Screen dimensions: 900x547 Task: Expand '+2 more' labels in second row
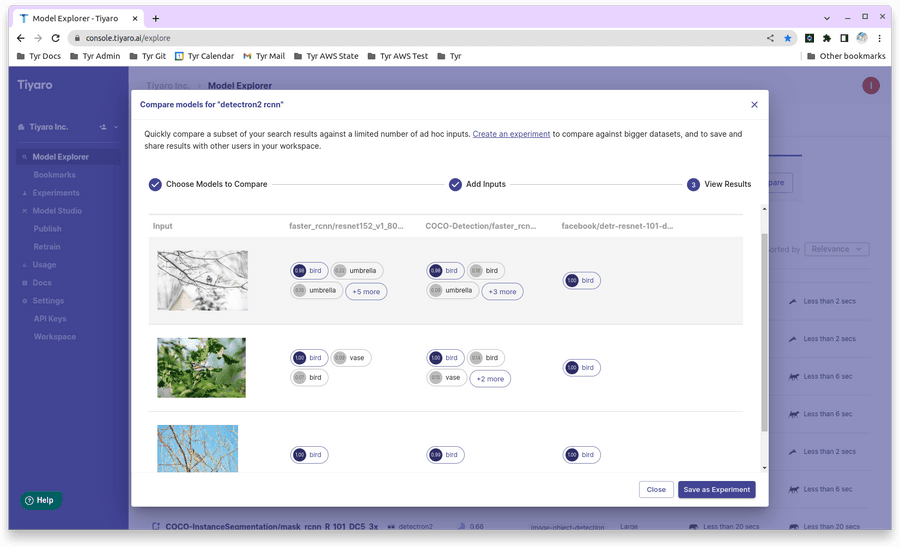(490, 379)
